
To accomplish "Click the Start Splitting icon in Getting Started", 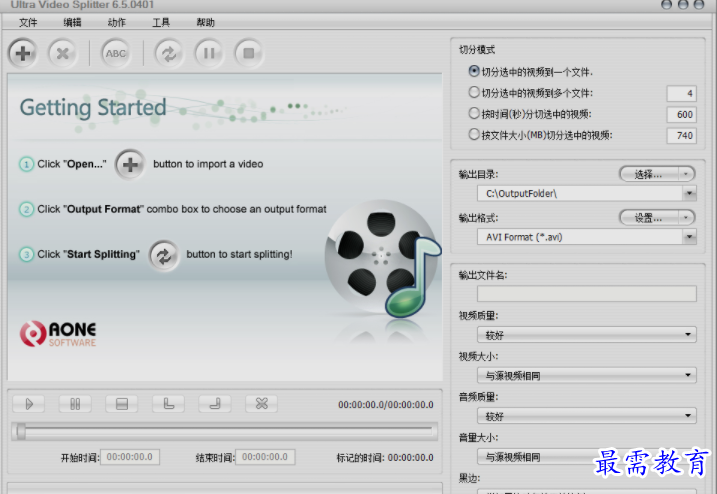I will tap(164, 256).
